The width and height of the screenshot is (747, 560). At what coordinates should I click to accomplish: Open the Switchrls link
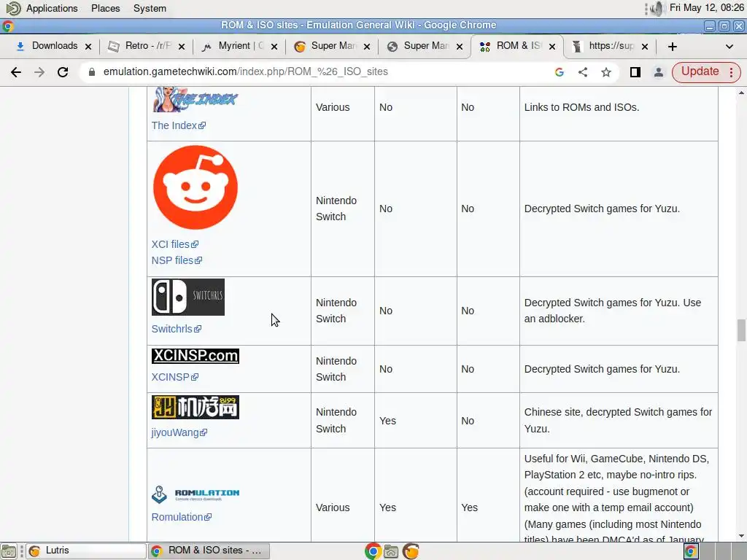pos(177,329)
